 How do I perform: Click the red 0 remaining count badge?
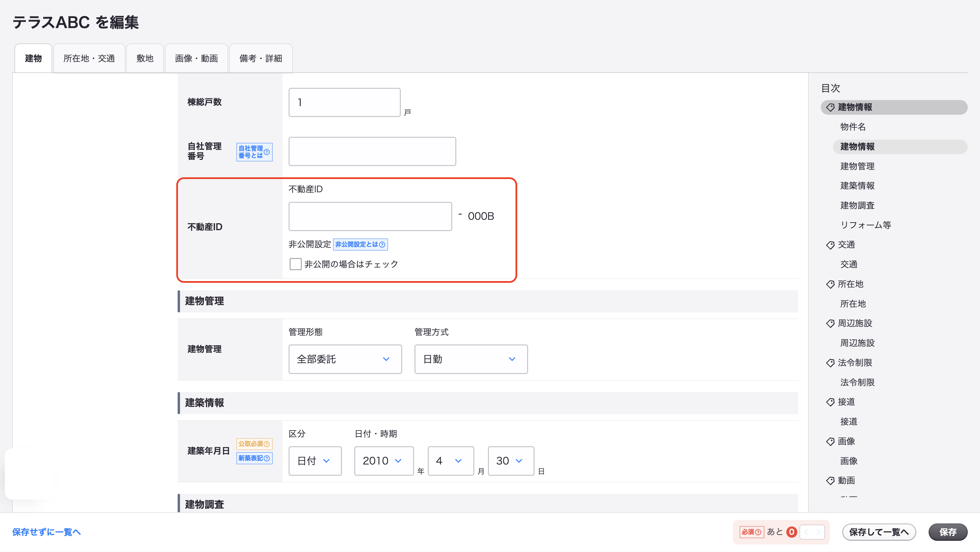[x=791, y=532]
